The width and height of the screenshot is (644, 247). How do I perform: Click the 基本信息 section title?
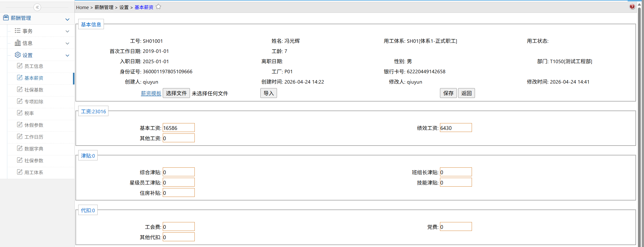91,24
